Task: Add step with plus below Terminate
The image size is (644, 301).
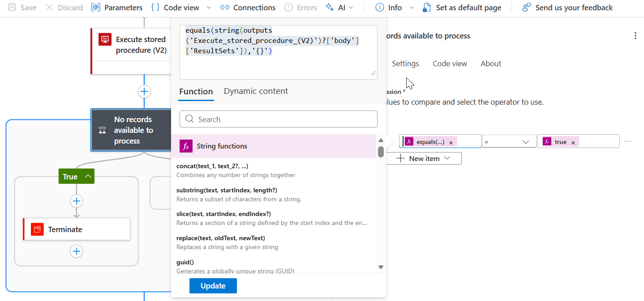Action: pyautogui.click(x=77, y=251)
